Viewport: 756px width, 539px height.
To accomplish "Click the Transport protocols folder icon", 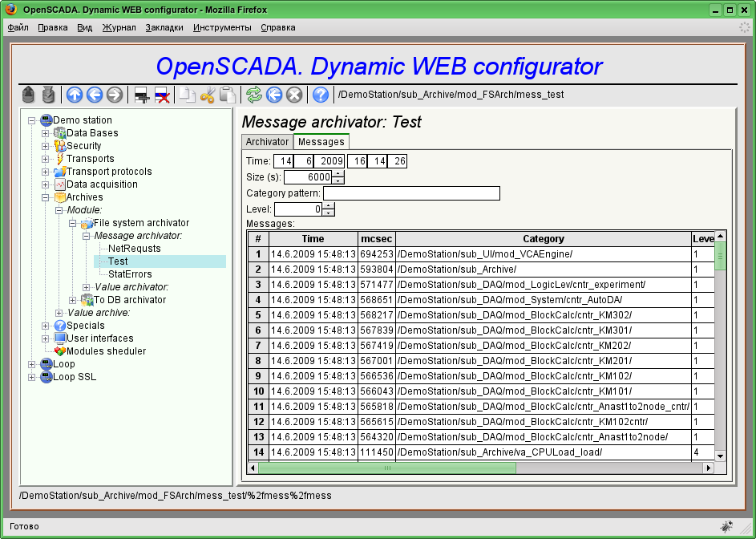I will coord(60,172).
